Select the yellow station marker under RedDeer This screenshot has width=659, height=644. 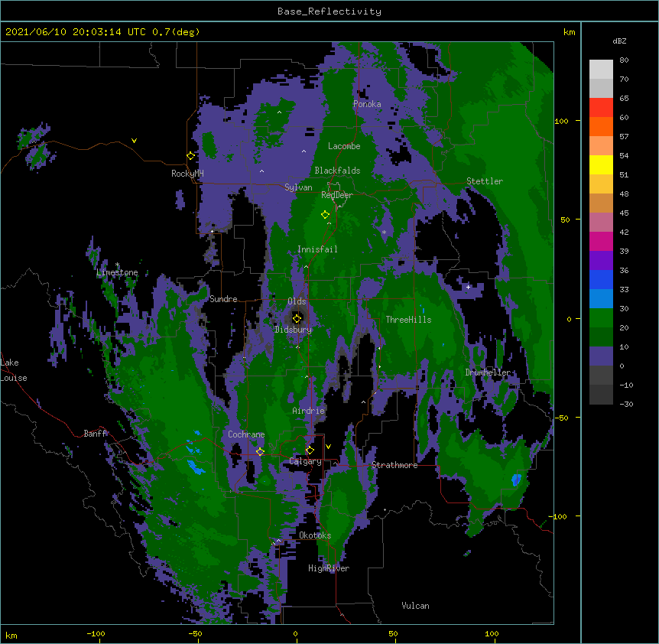pyautogui.click(x=325, y=215)
